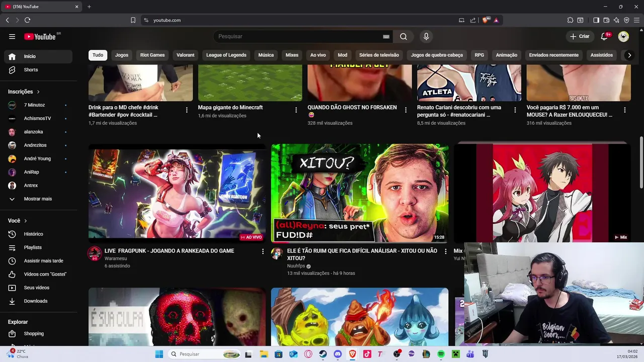Open Spotify from the taskbar
The width and height of the screenshot is (644, 362).
click(x=441, y=354)
